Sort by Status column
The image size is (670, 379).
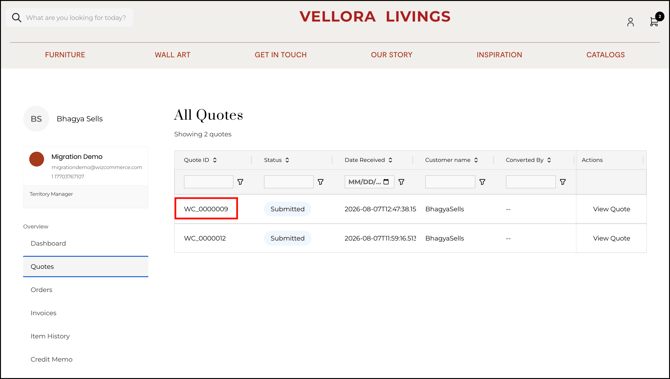click(x=287, y=160)
